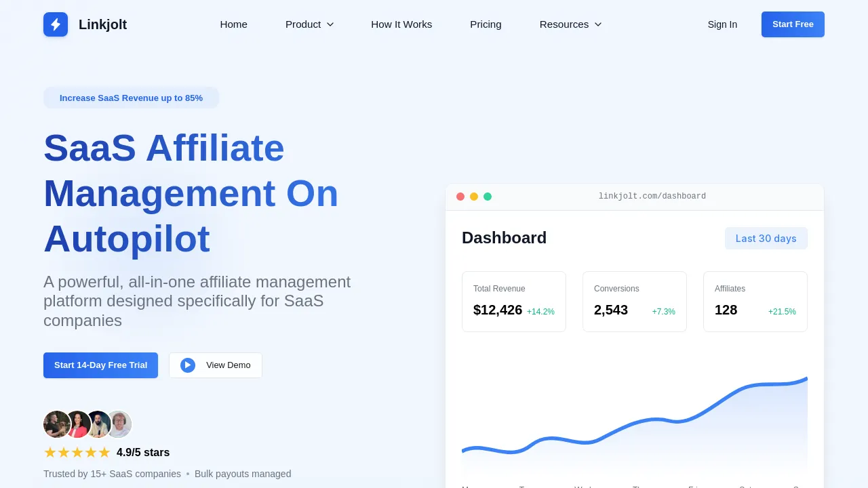Click the fourth avatar with glasses

coord(119,424)
